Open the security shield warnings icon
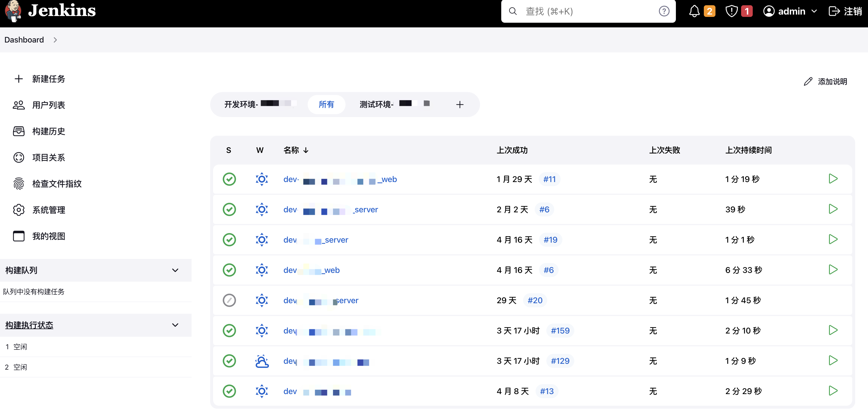The image size is (868, 420). click(731, 11)
